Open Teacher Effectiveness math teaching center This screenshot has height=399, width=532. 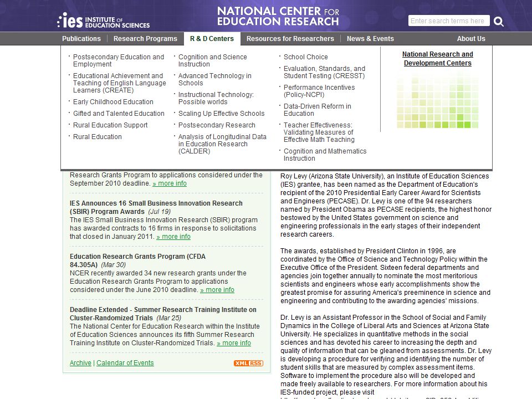[x=319, y=132]
